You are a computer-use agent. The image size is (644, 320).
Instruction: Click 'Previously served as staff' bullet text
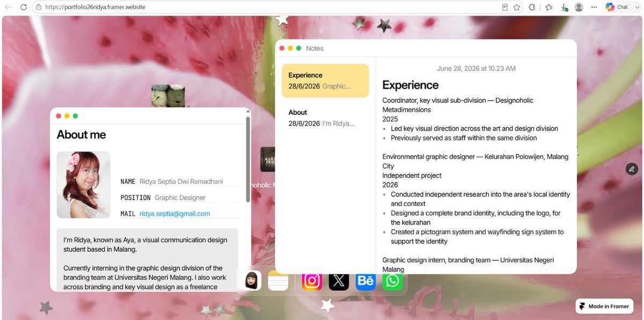[464, 138]
